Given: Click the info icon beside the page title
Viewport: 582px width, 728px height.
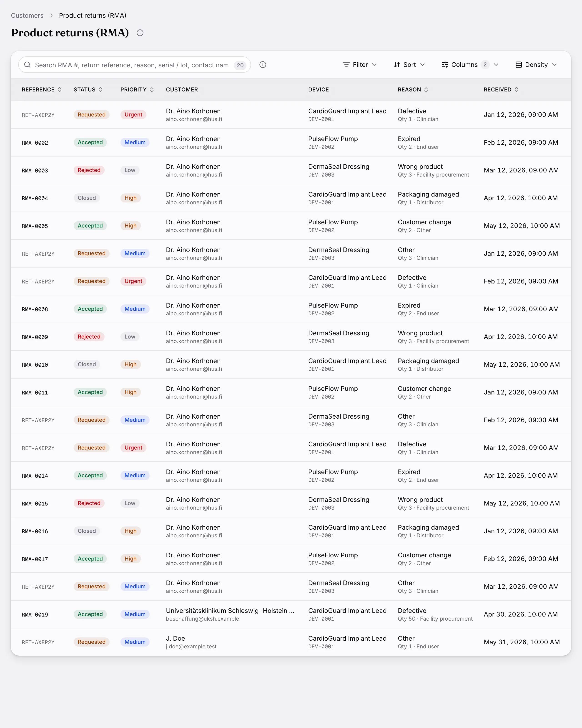Looking at the screenshot, I should tap(140, 33).
